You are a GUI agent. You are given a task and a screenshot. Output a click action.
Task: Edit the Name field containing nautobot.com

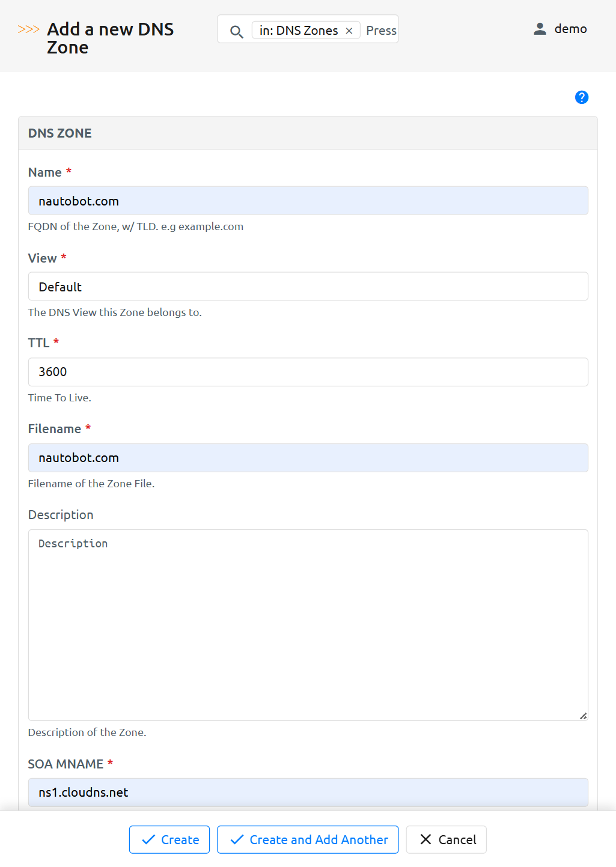pos(308,201)
